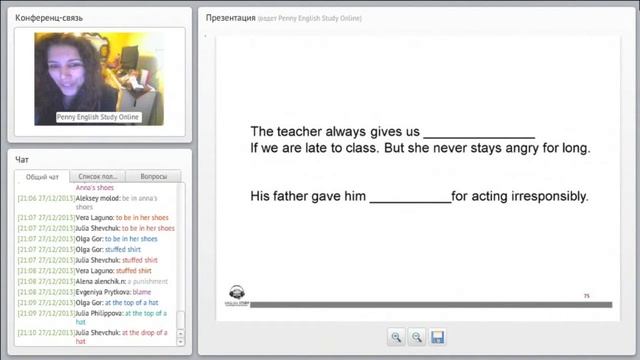
Task: Click the 'Anna's shoes' chat line
Action: (95, 188)
